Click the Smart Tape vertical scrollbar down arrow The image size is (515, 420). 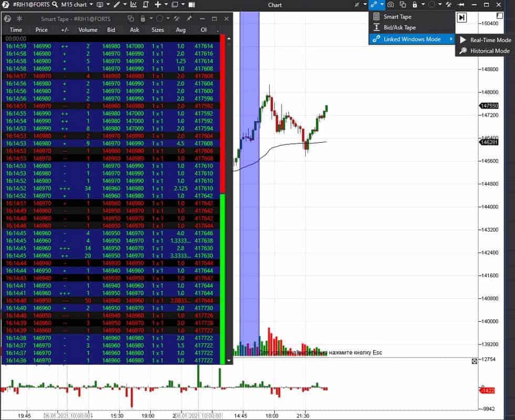coord(229,361)
